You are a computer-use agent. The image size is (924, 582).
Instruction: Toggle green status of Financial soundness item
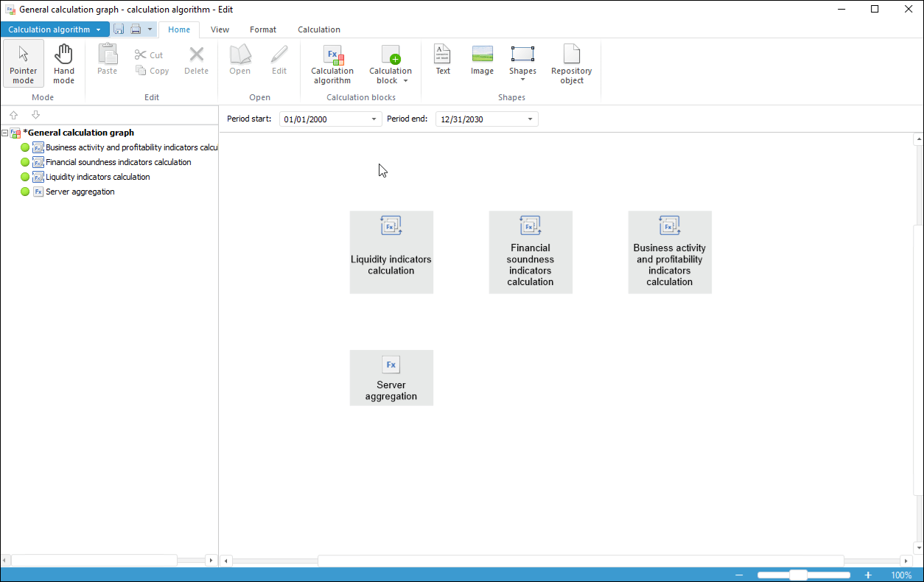click(x=25, y=162)
